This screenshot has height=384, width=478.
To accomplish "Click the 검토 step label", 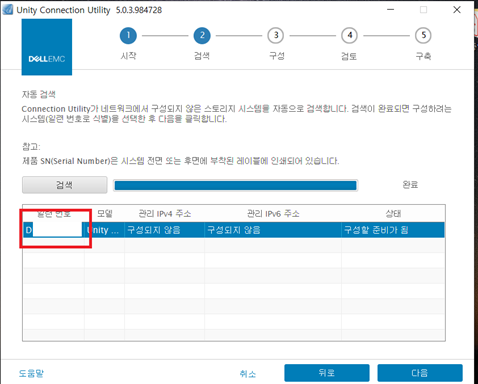I will click(349, 56).
